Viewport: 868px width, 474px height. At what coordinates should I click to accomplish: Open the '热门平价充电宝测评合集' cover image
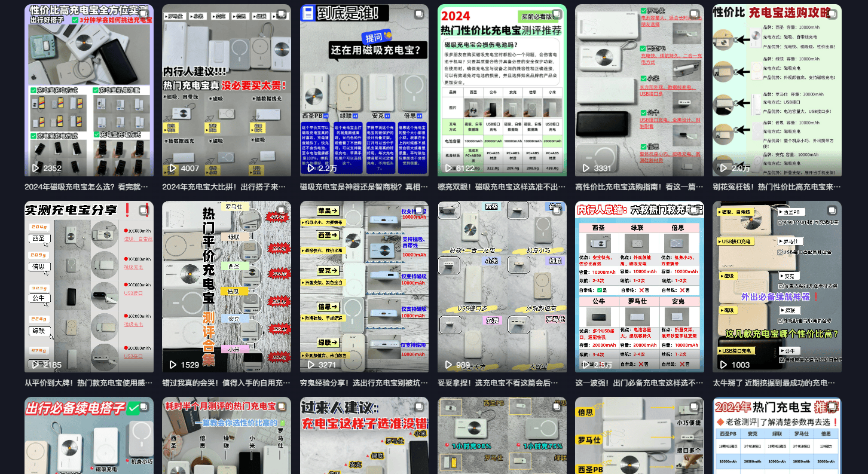(227, 287)
